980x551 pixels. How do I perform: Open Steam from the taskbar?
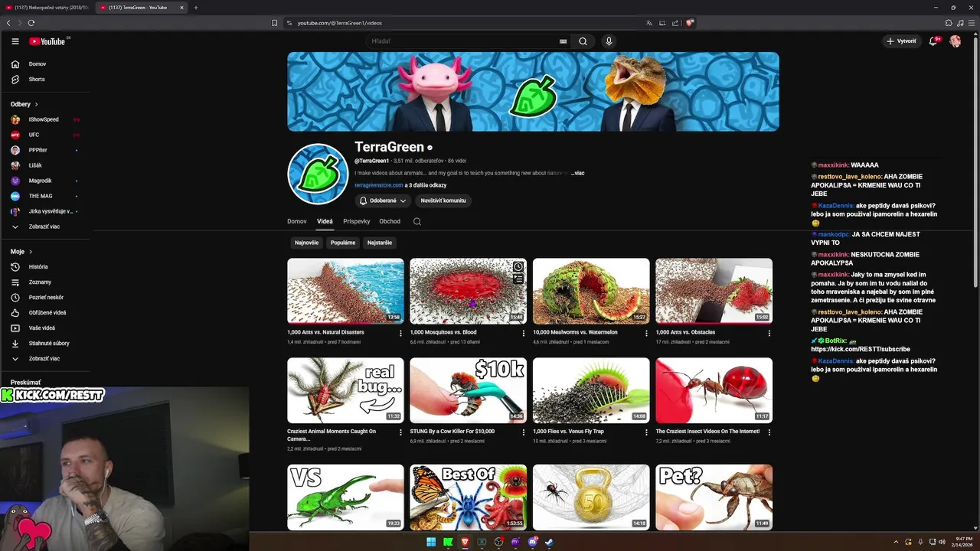tap(549, 542)
